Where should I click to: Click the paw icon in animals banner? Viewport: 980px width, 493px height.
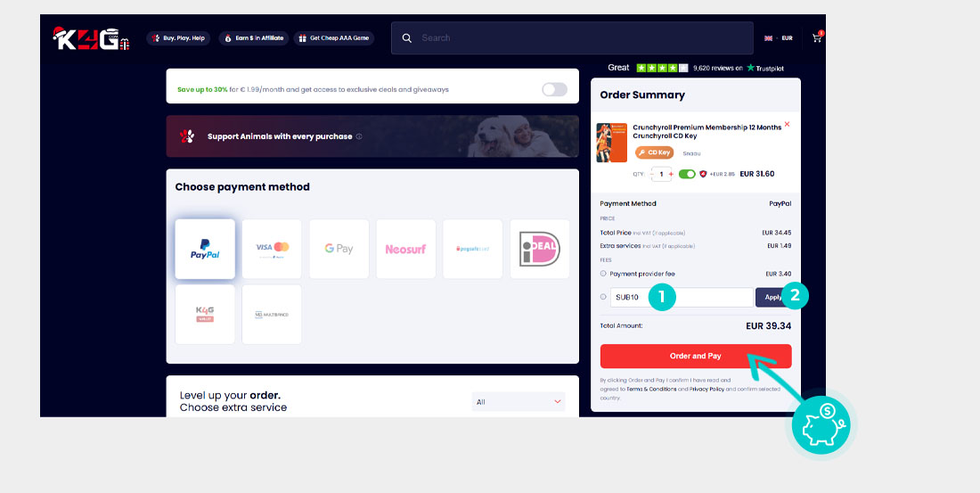pos(187,136)
